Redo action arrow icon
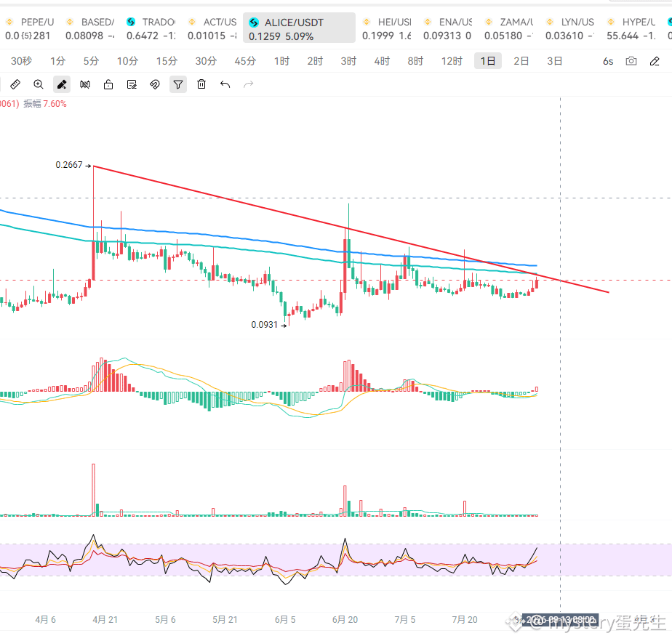The height and width of the screenshot is (641, 672). click(248, 84)
